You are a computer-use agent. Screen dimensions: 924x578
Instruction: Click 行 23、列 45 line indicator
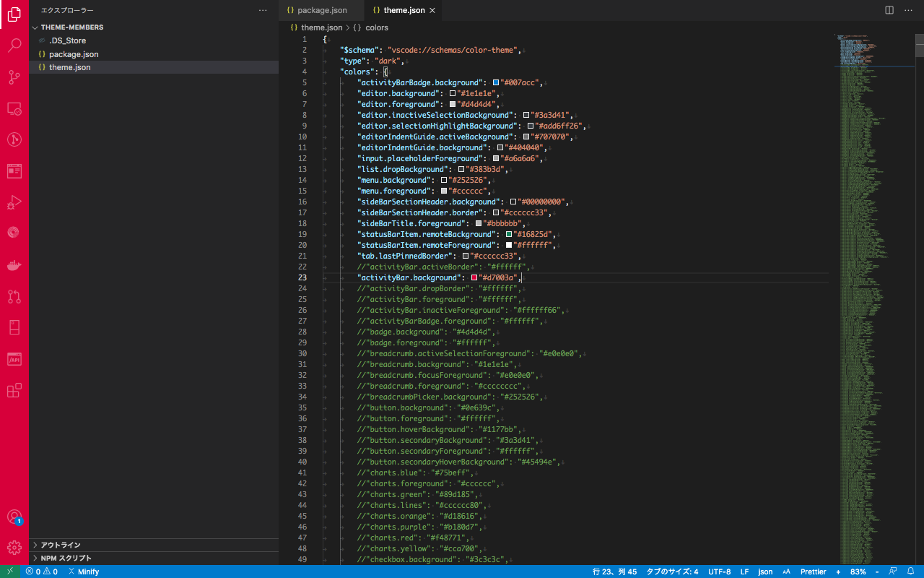coord(614,571)
